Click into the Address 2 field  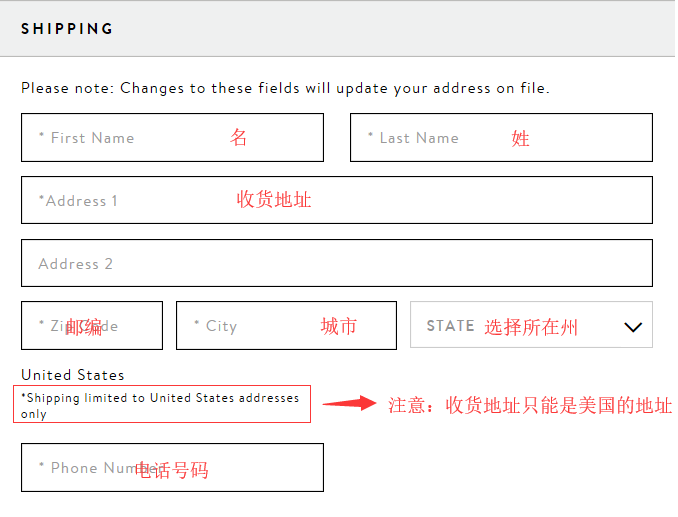click(x=336, y=264)
